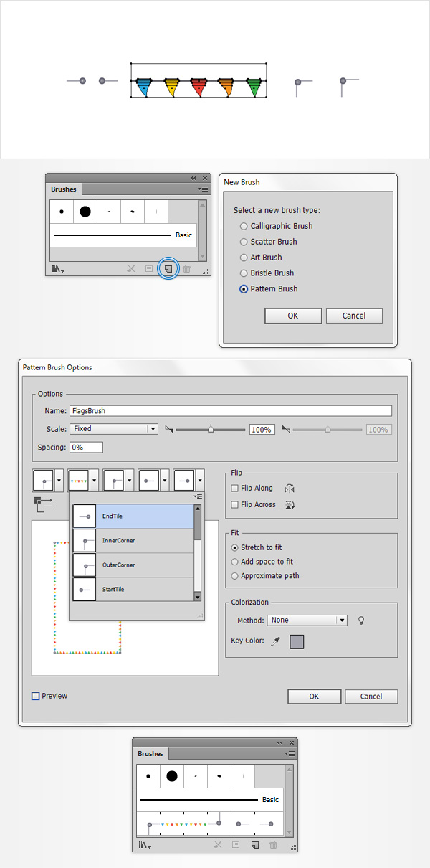Screen dimensions: 430x868
Task: Choose StartTile from the tile list
Action: coord(133,589)
